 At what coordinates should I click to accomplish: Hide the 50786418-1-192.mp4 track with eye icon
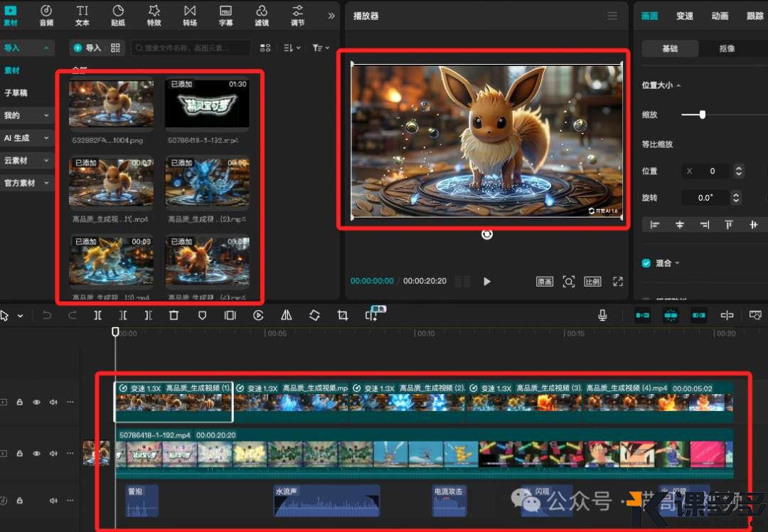point(36,453)
